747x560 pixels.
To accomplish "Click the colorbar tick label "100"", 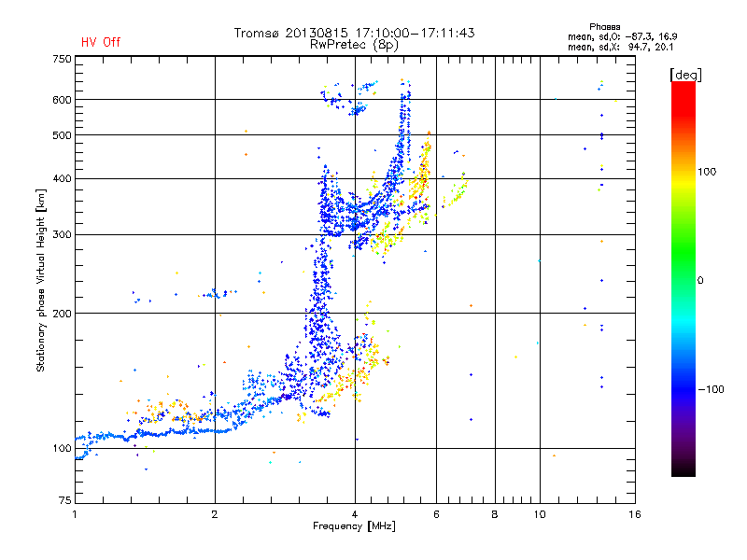I will click(x=707, y=172).
